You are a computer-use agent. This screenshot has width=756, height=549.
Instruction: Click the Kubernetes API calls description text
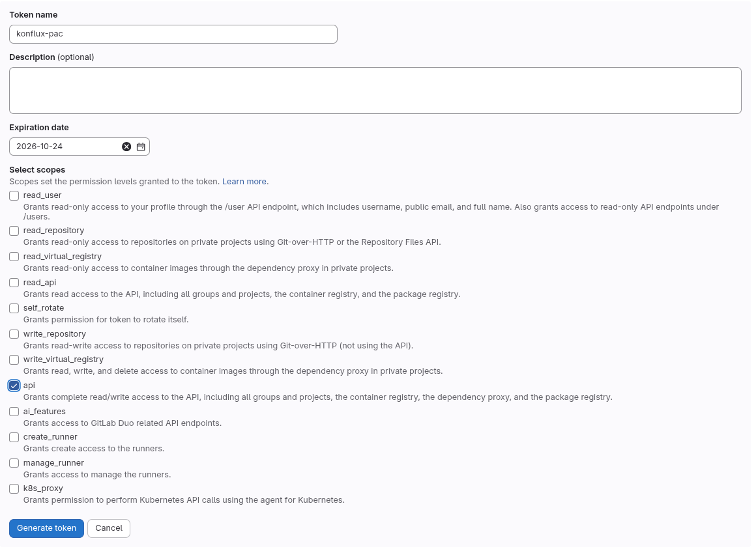[184, 500]
